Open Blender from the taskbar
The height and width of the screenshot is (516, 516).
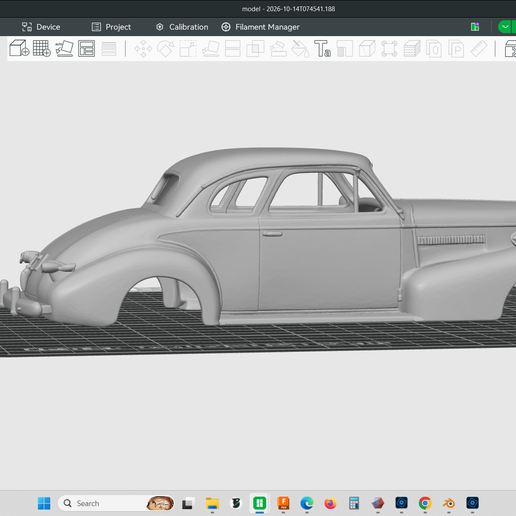(449, 503)
